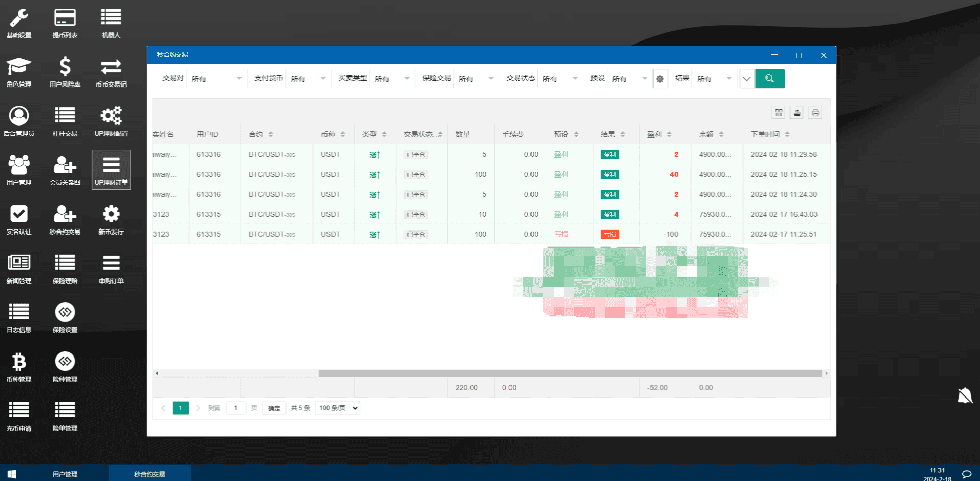Click the print icon above table
The height and width of the screenshot is (481, 980).
tap(815, 113)
